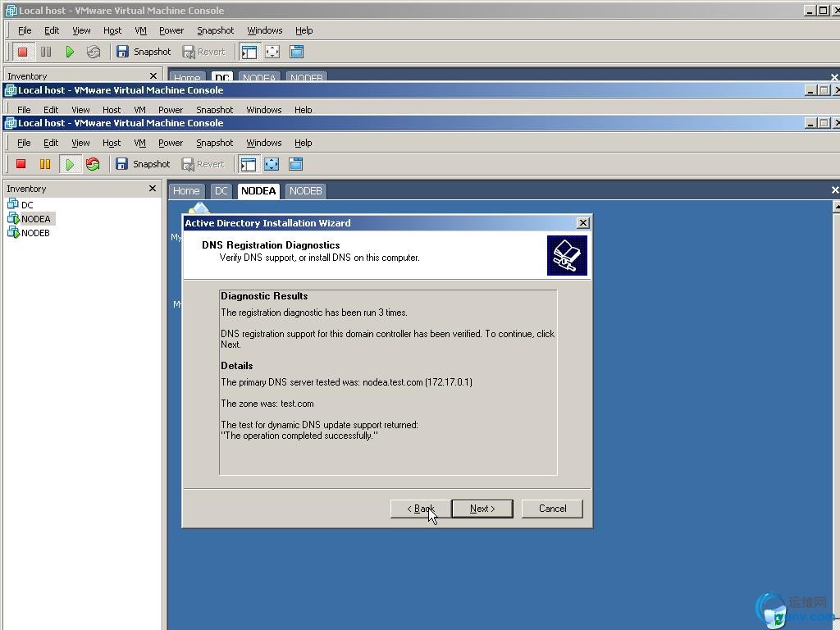Image resolution: width=840 pixels, height=630 pixels.
Task: Click the full screen icon in back window toolbar
Action: [272, 52]
